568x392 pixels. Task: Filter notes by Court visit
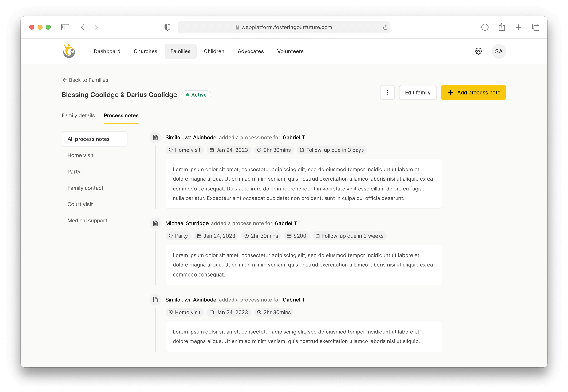coord(80,204)
